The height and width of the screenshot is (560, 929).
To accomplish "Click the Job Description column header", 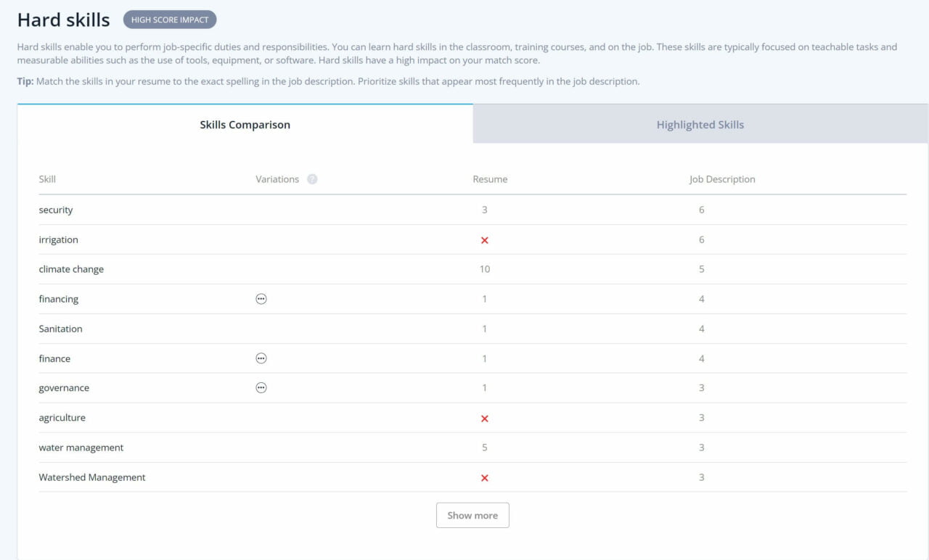I will point(722,179).
